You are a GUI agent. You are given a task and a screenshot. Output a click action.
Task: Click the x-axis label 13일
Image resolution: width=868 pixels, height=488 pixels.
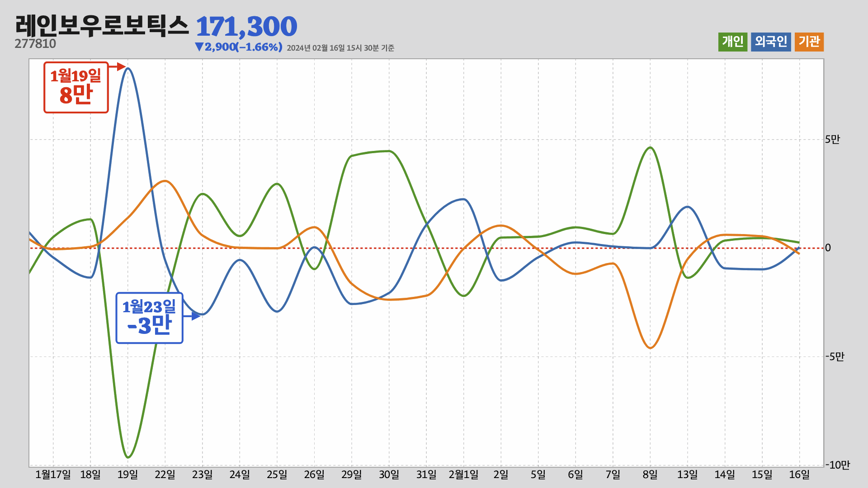[688, 474]
